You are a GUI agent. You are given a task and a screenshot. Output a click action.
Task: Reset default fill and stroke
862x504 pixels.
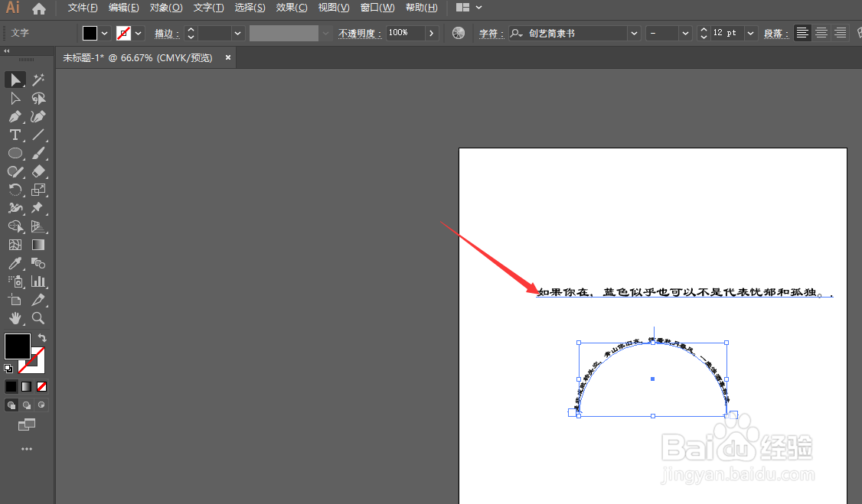click(8, 369)
